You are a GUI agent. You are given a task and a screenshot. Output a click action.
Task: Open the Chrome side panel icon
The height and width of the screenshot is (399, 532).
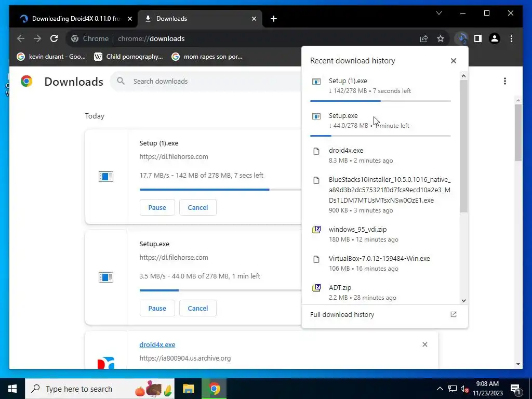click(478, 38)
